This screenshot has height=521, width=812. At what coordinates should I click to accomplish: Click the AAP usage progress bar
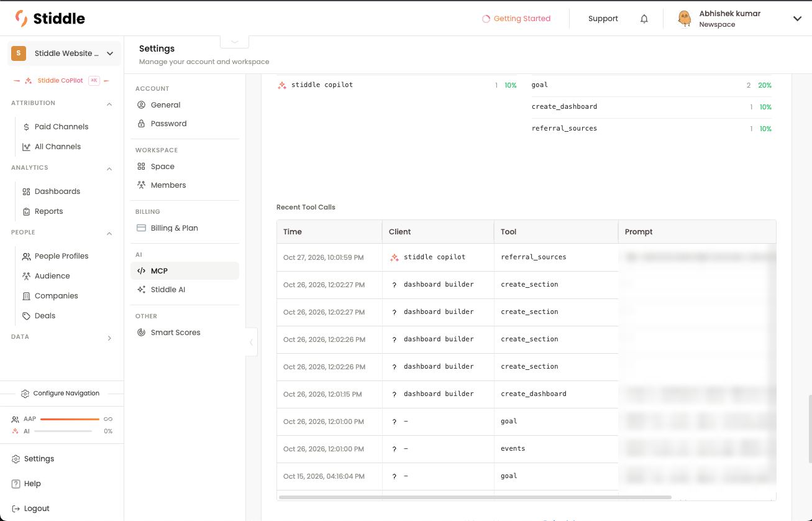tap(70, 419)
